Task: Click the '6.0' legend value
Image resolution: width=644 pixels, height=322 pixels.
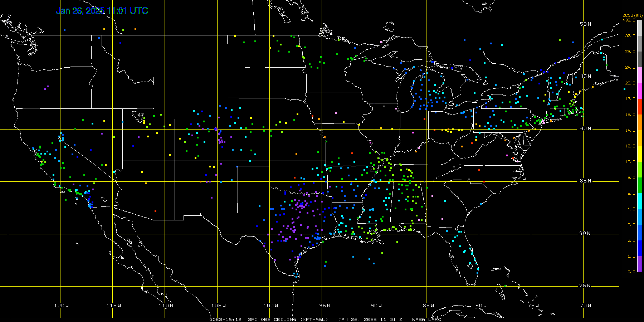Action: point(631,193)
